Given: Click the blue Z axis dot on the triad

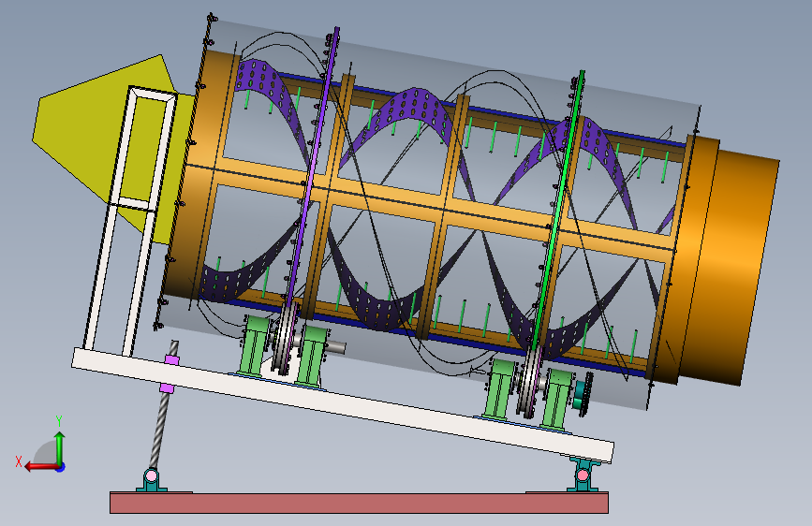Looking at the screenshot, I should click(x=61, y=467).
